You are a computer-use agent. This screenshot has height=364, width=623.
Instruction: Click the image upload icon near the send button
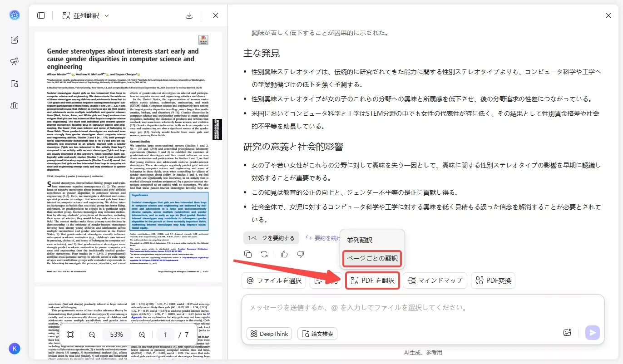click(567, 333)
